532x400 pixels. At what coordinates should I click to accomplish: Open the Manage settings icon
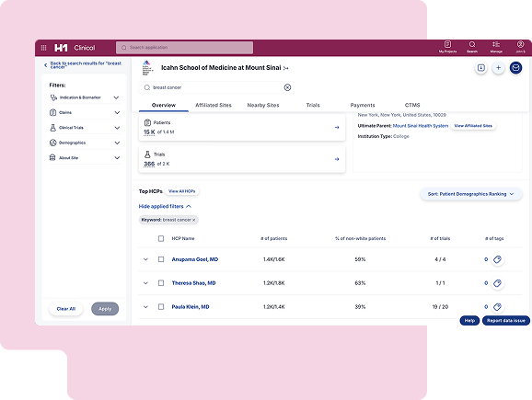496,44
